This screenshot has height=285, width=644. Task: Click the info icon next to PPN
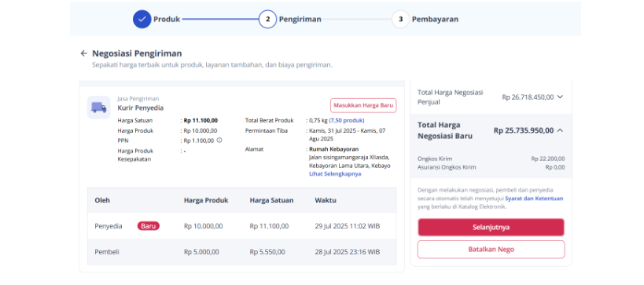[219, 141]
